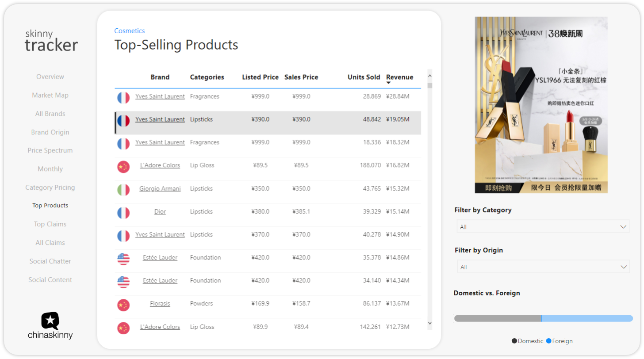
Task: Click the skinny tracker logo
Action: (x=51, y=41)
